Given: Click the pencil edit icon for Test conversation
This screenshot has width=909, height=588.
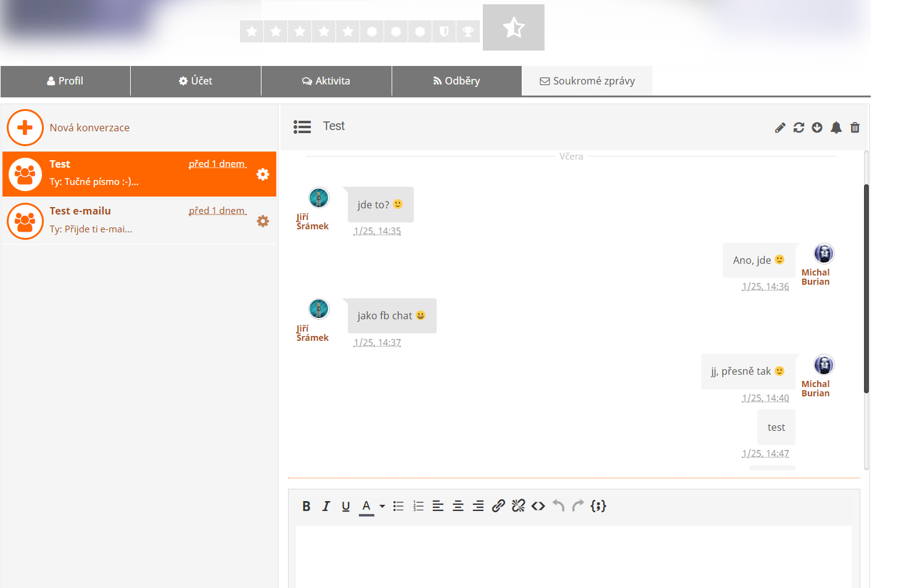Looking at the screenshot, I should (x=780, y=128).
